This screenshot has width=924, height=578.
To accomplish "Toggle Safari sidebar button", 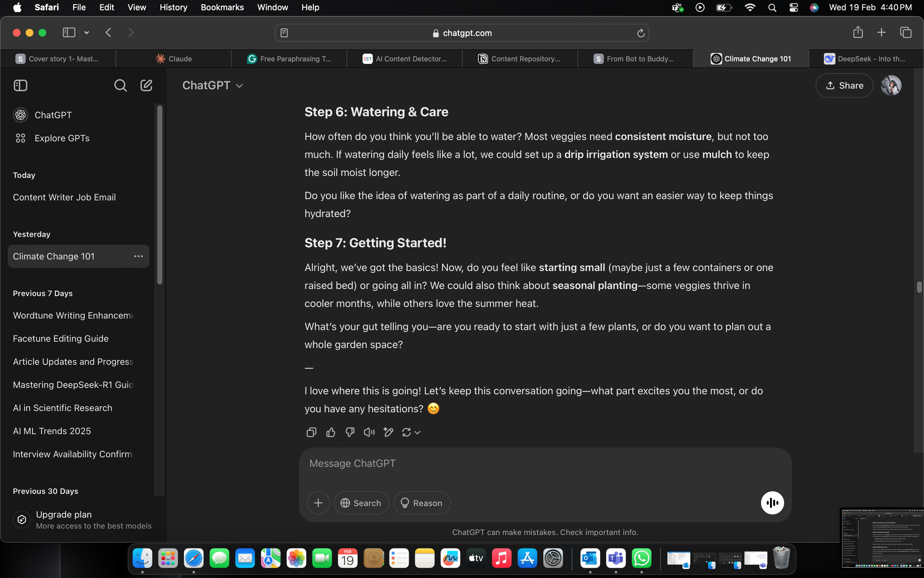I will (x=69, y=32).
